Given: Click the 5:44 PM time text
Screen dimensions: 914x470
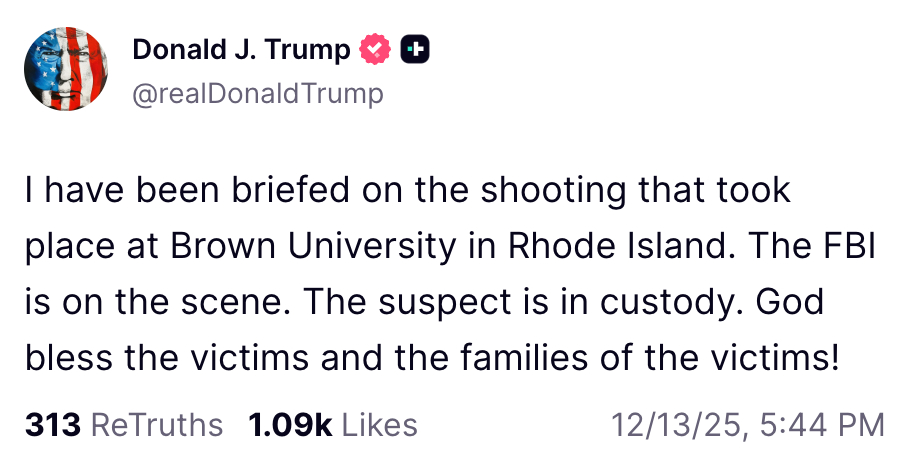Looking at the screenshot, I should (821, 425).
